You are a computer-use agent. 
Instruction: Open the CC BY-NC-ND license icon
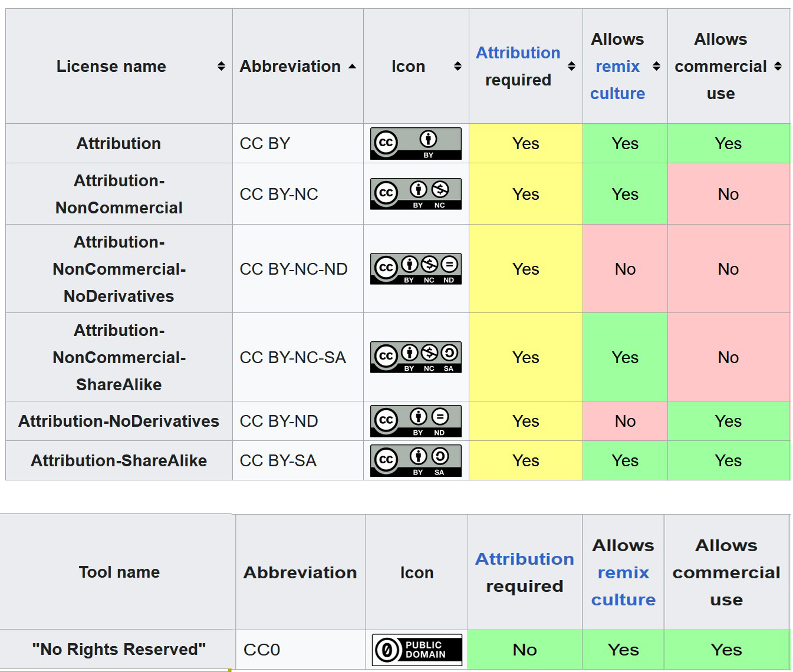(416, 269)
